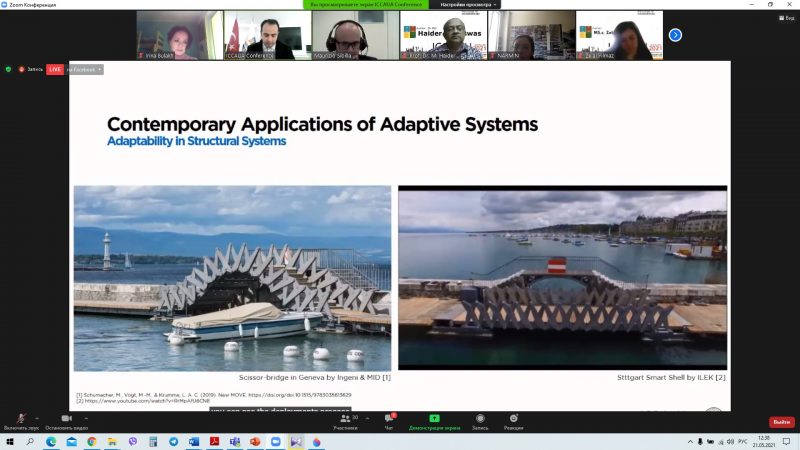800x450 pixels.
Task: Switch to PowerPoint in taskbar
Action: click(x=255, y=442)
